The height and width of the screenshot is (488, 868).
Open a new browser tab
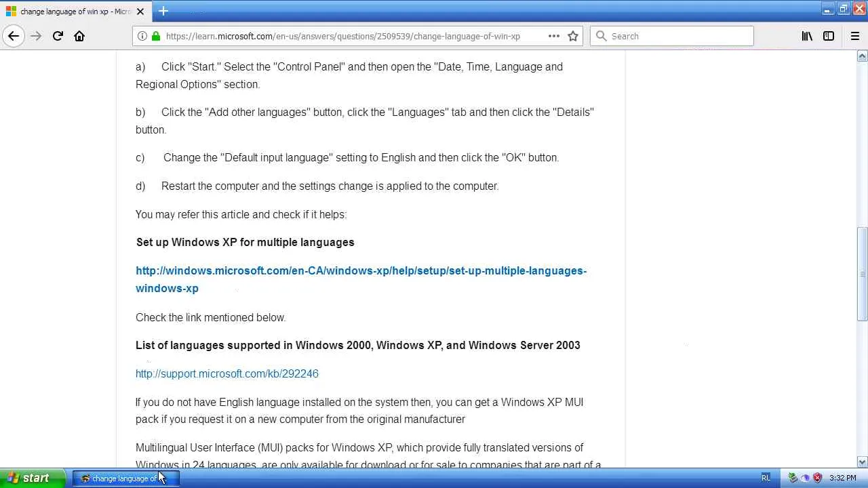click(163, 12)
